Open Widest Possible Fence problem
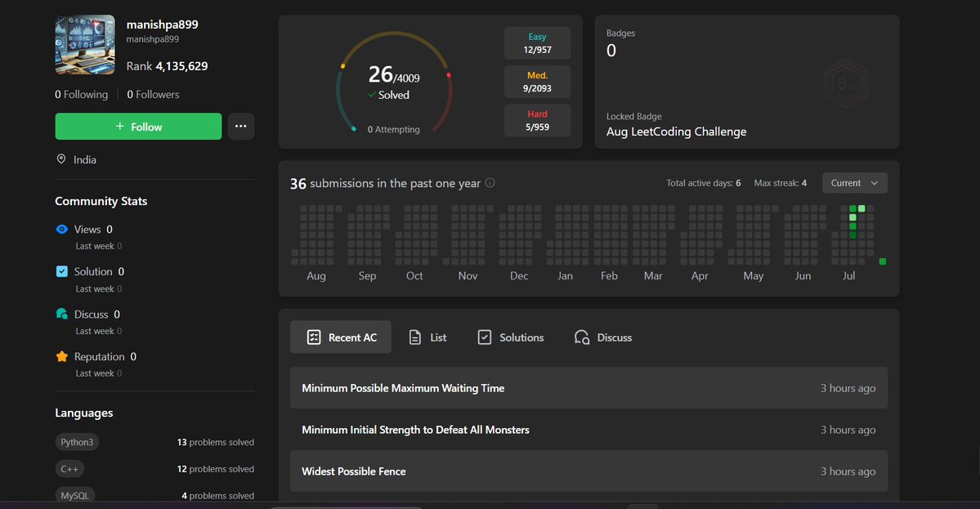Viewport: 980px width, 509px height. 588,471
